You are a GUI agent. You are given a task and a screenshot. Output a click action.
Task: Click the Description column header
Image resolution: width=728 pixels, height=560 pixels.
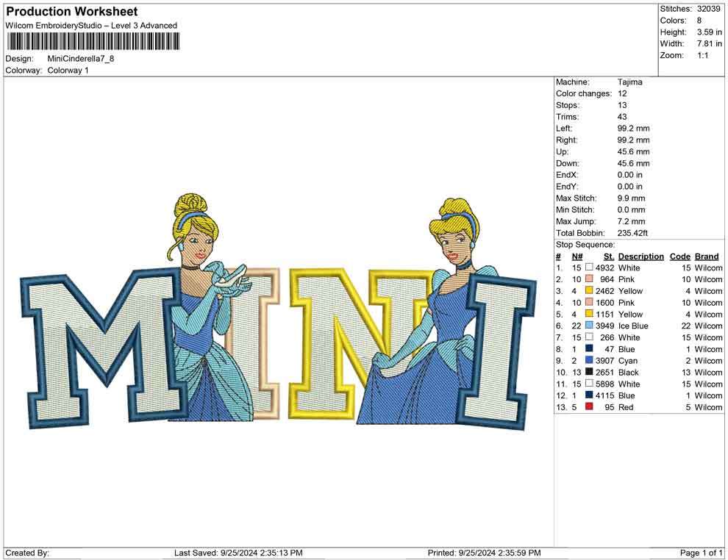640,256
